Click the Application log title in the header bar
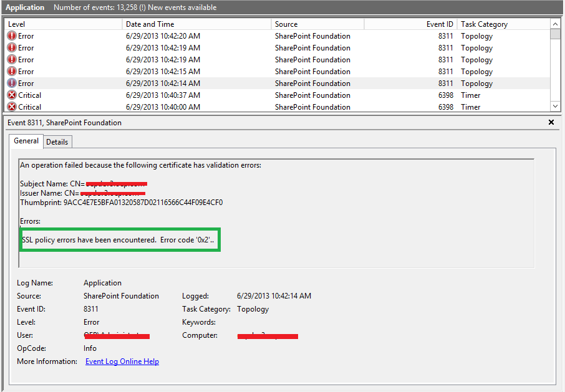 [x=25, y=7]
